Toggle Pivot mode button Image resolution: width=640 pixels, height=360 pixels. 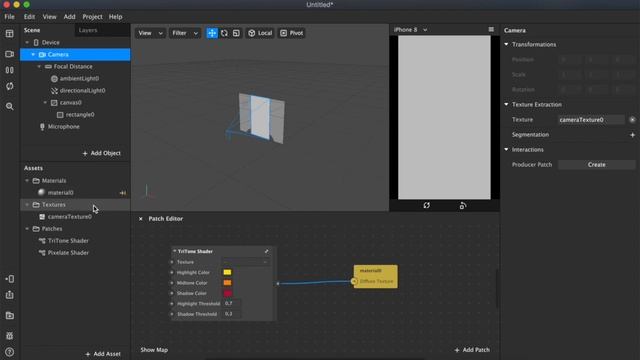[291, 33]
